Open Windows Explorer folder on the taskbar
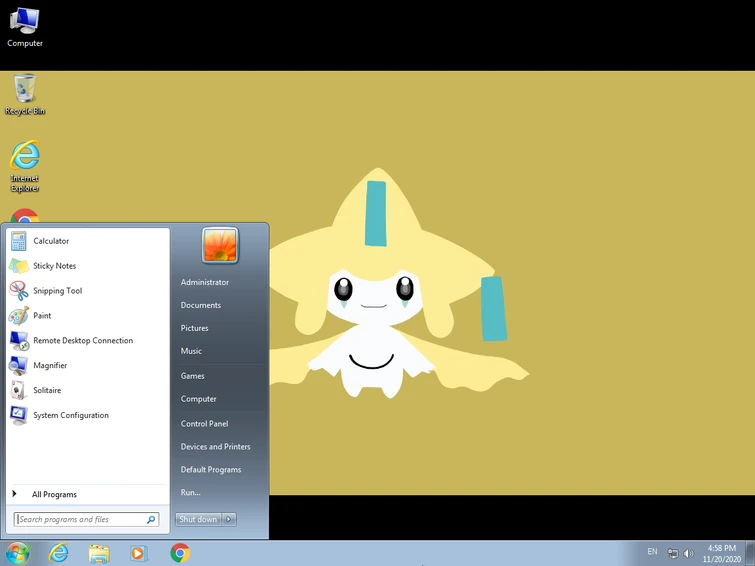This screenshot has width=755, height=566. pos(99,553)
